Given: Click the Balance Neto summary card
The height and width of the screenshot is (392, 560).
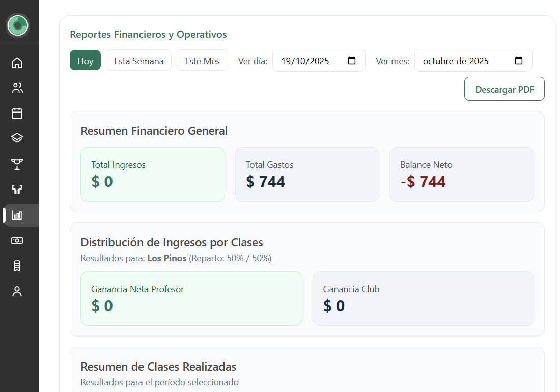Looking at the screenshot, I should [x=461, y=174].
